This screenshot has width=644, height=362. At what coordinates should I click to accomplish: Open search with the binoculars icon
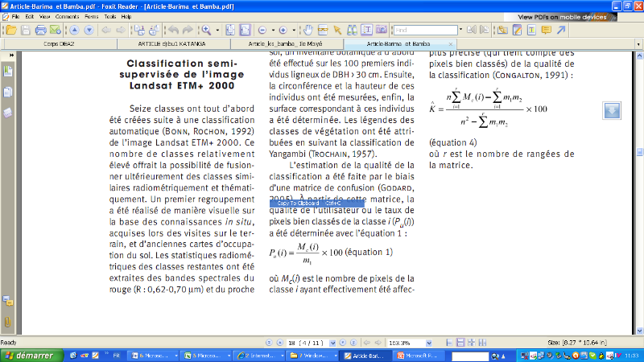pyautogui.click(x=352, y=30)
